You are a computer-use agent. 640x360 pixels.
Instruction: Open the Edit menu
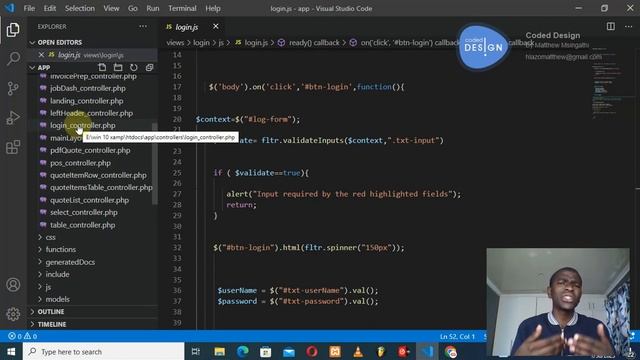50,8
